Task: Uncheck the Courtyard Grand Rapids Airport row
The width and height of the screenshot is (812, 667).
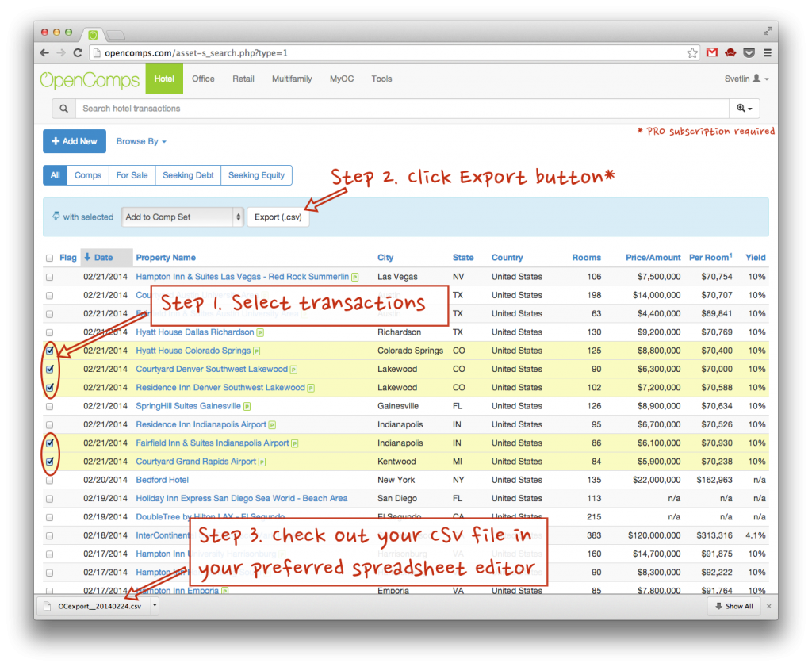Action: 50,462
